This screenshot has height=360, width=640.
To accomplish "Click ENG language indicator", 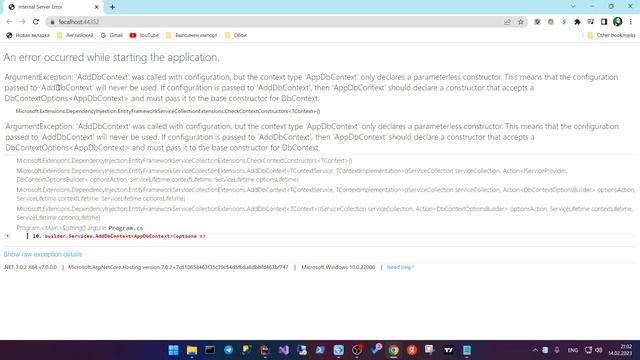I will click(573, 350).
